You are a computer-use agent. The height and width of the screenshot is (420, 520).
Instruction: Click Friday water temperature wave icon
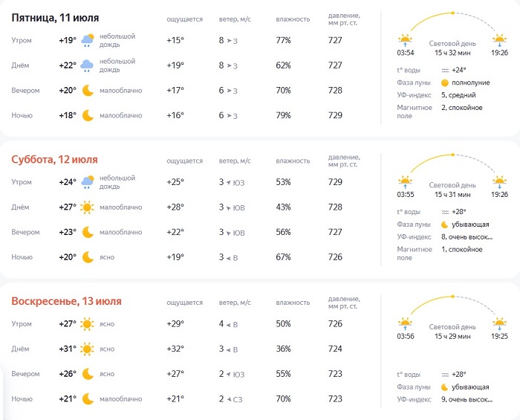click(x=445, y=71)
